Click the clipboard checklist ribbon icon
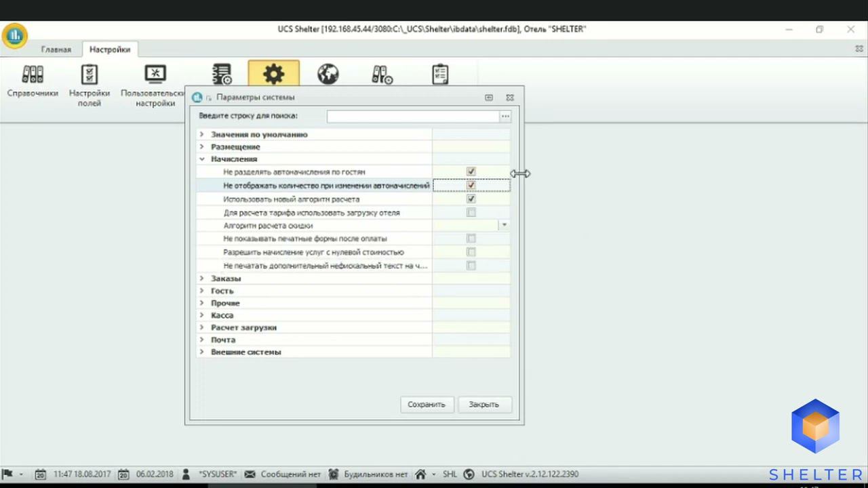Screen dimensions: 868x488 [440, 75]
